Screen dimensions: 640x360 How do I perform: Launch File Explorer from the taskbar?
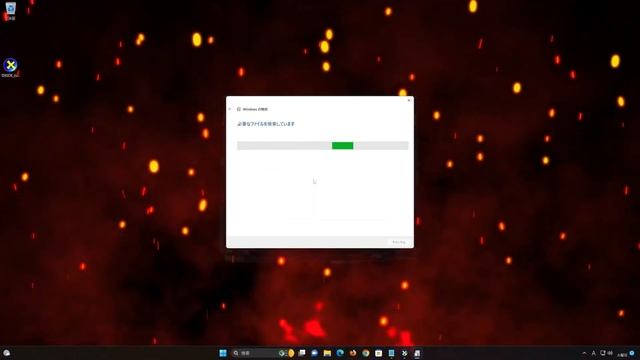click(x=327, y=353)
